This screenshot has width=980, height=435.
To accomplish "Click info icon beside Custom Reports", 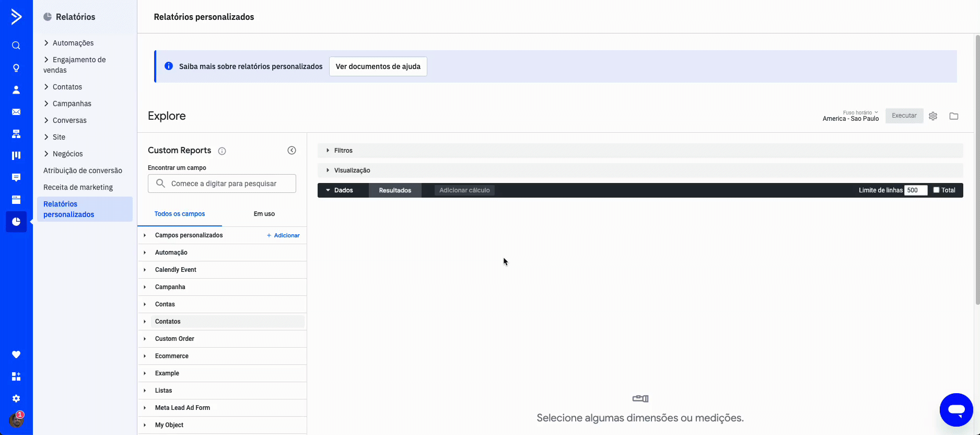I will pos(222,151).
